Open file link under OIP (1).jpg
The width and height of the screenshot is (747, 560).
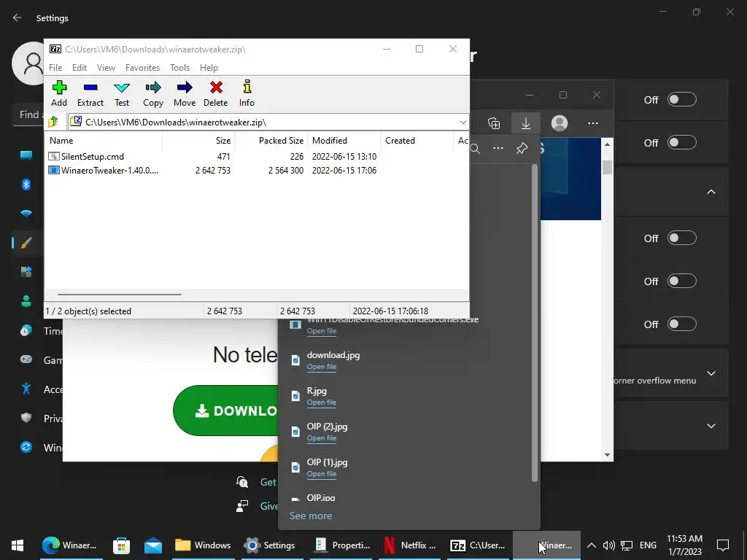click(x=322, y=474)
